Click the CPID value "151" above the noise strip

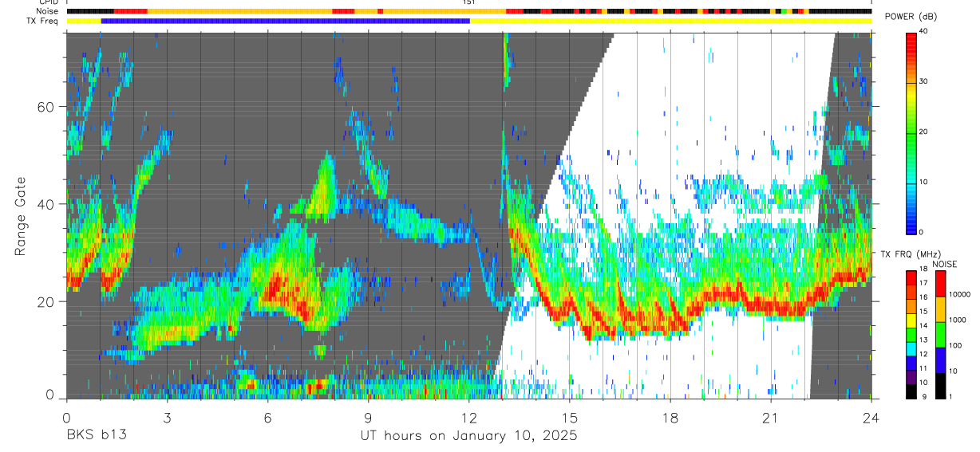pyautogui.click(x=469, y=3)
